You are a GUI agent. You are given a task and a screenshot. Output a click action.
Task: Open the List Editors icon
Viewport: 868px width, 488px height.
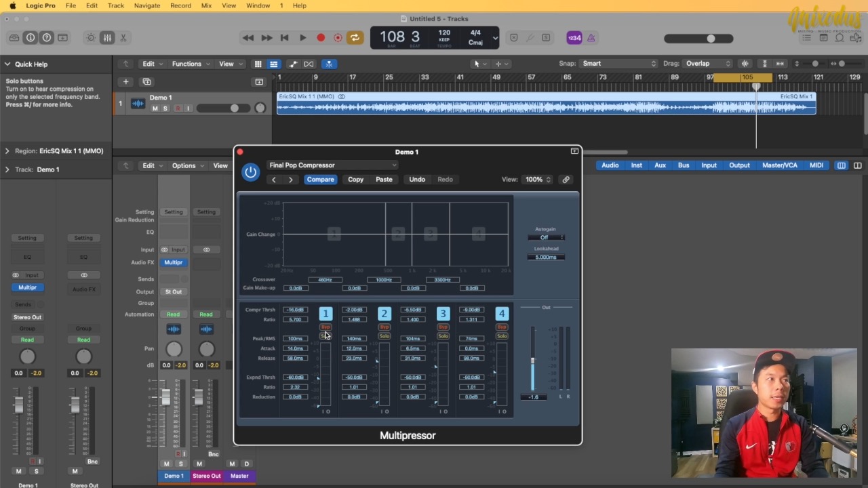808,38
